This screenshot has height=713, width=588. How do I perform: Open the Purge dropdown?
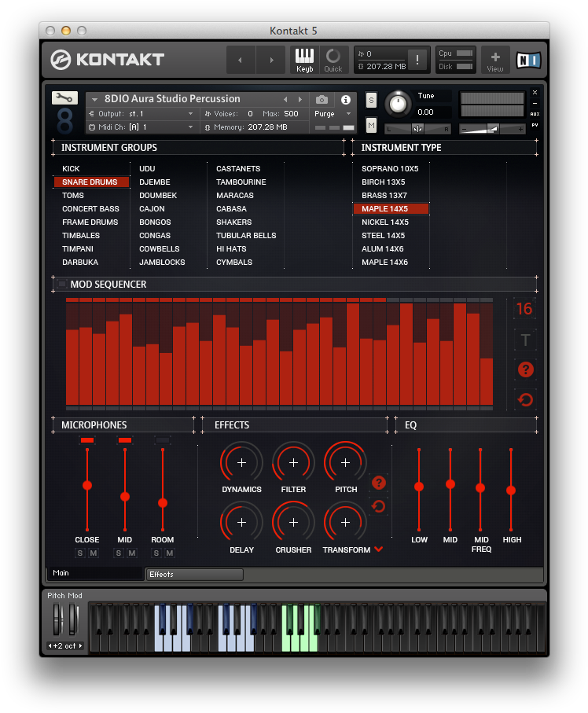[x=332, y=114]
